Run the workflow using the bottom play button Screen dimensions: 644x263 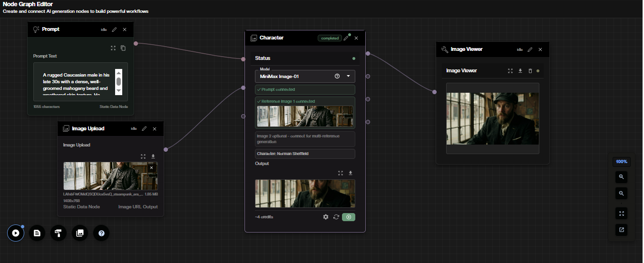(x=16, y=233)
